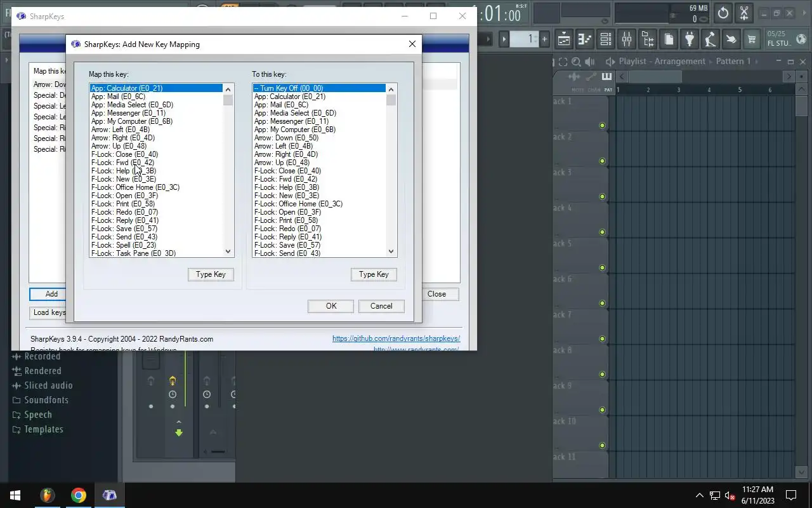The height and width of the screenshot is (508, 812).
Task: Click the Map this key list scrollbar thumb
Action: click(228, 100)
